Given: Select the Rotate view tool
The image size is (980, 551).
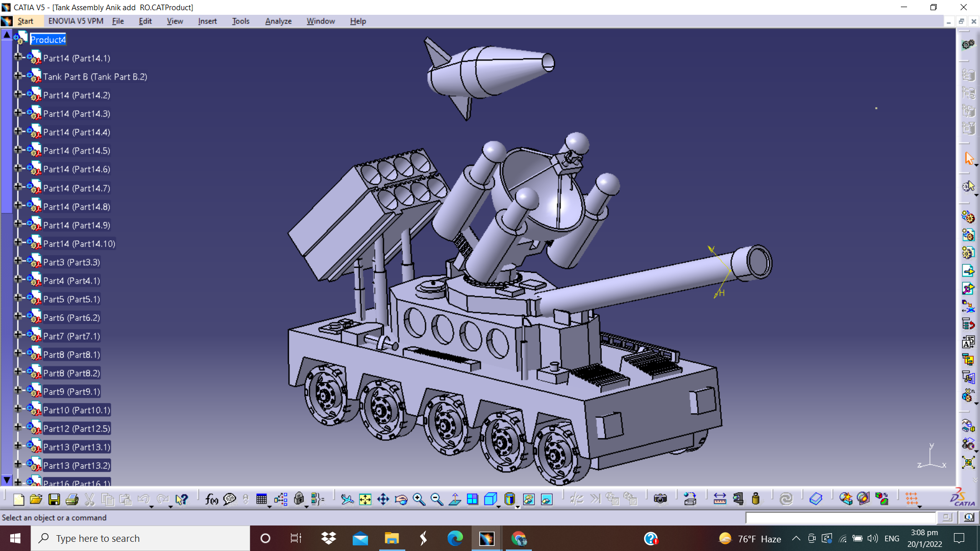Looking at the screenshot, I should tap(401, 499).
